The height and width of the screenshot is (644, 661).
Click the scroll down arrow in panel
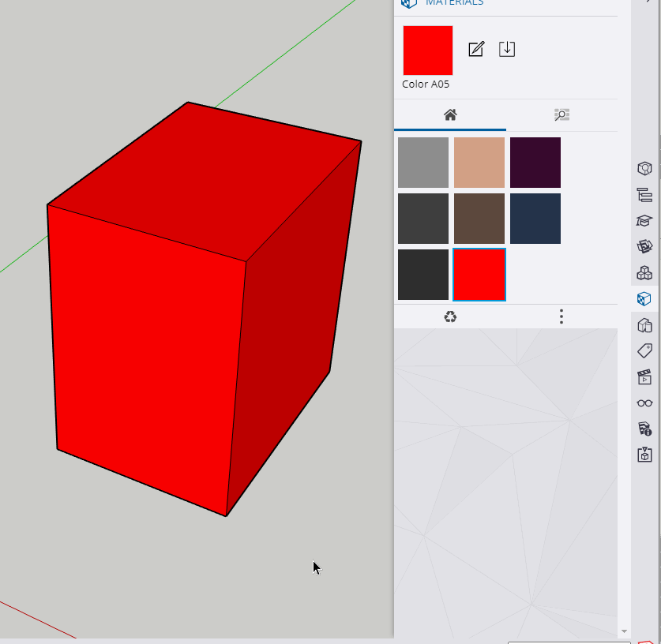coord(625,631)
